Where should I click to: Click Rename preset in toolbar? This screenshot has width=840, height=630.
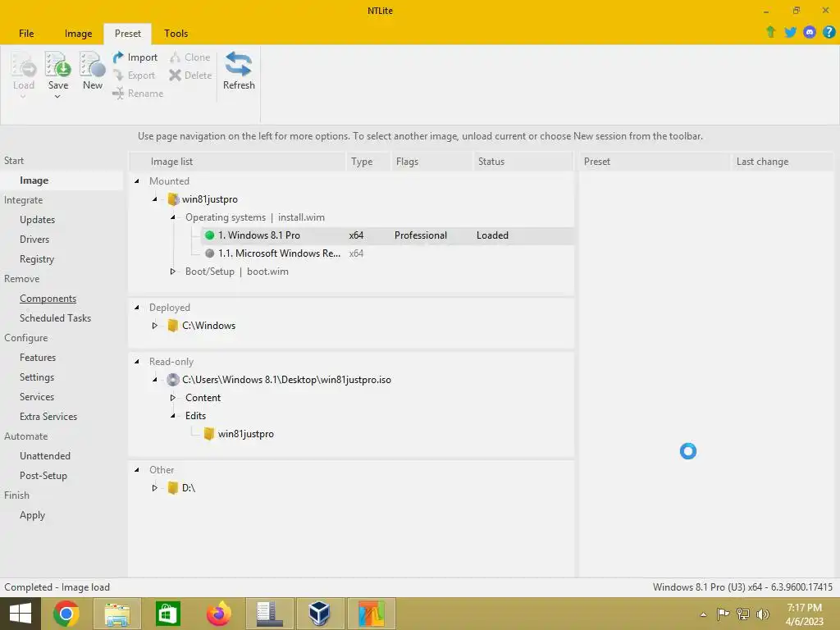(138, 94)
